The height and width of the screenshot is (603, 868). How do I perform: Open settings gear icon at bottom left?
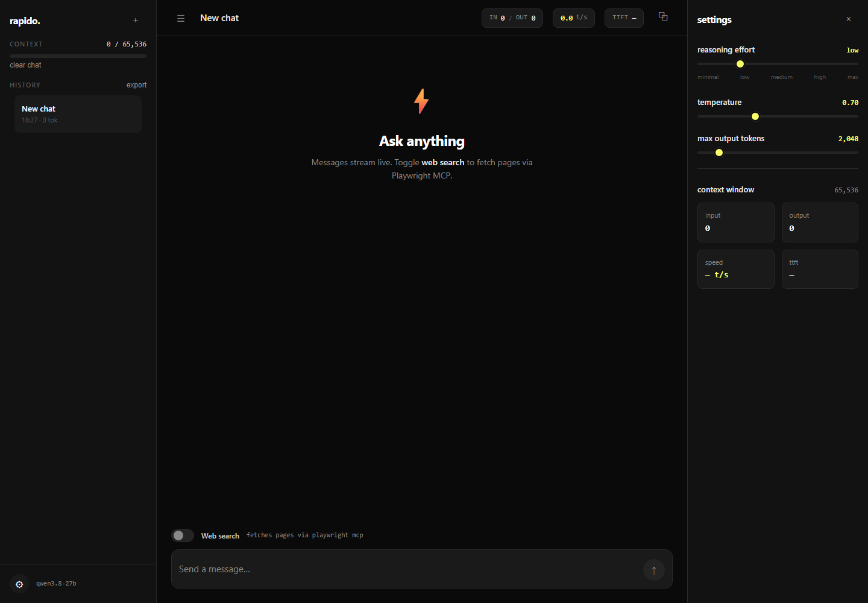point(19,584)
